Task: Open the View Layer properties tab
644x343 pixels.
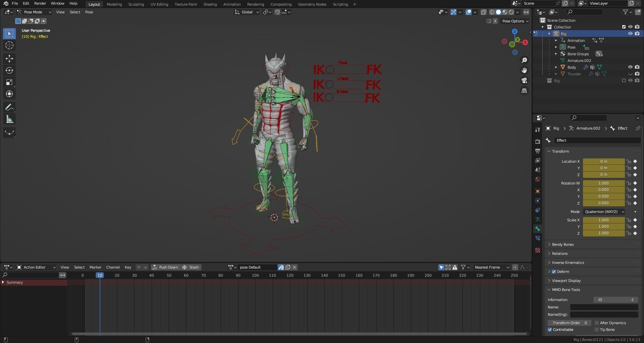Action: point(538,160)
